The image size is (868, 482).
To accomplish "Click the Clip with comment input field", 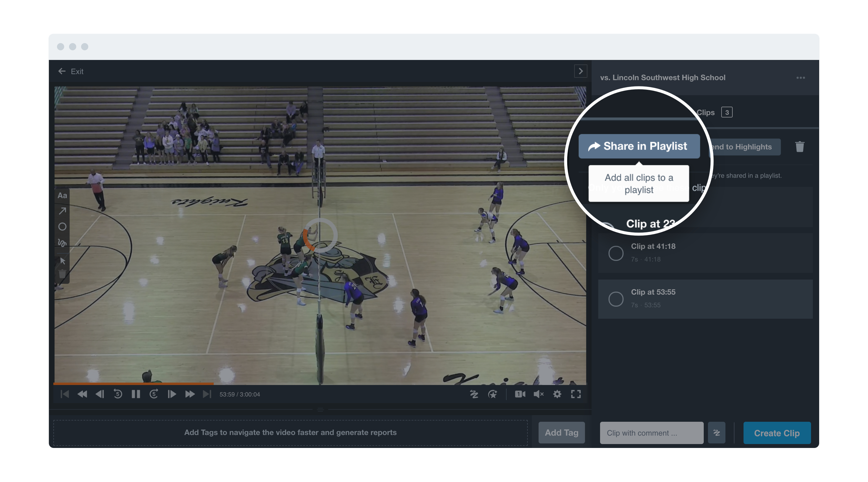I will click(x=651, y=433).
